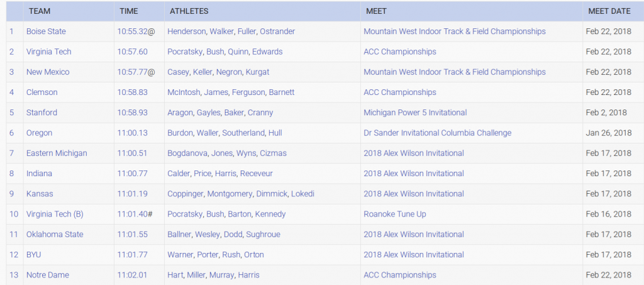Open the Stanford time 10:58.93
This screenshot has height=285, width=644.
click(x=132, y=113)
